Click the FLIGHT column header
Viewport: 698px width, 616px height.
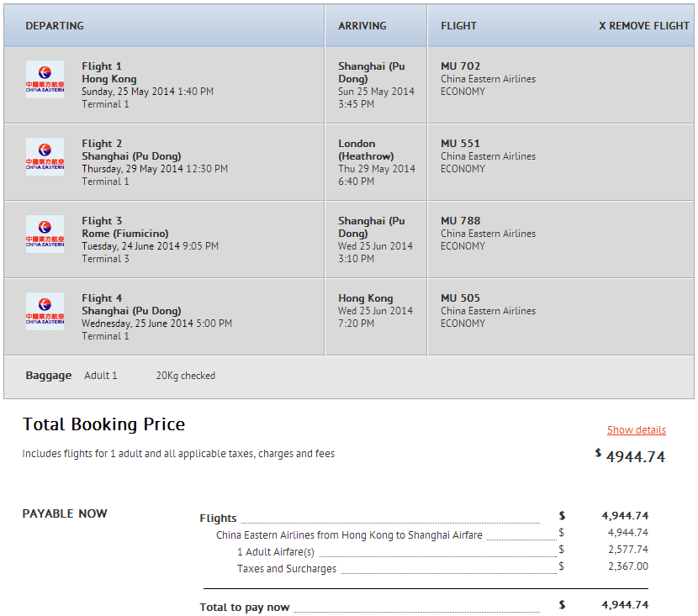(458, 26)
